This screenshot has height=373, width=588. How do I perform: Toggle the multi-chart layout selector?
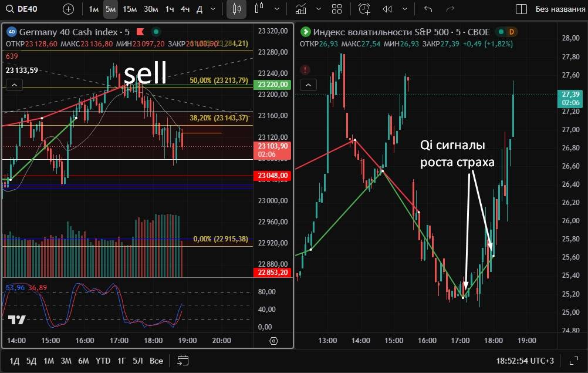click(x=521, y=9)
